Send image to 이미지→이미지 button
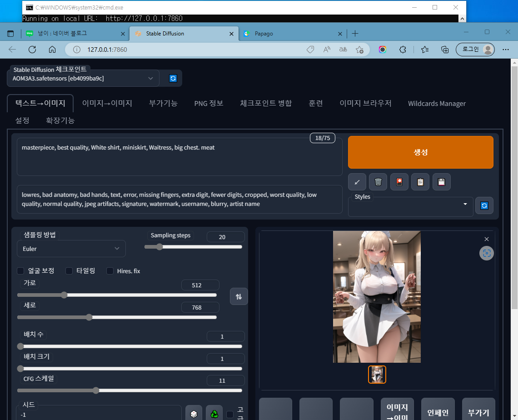The height and width of the screenshot is (420, 518). (x=397, y=410)
